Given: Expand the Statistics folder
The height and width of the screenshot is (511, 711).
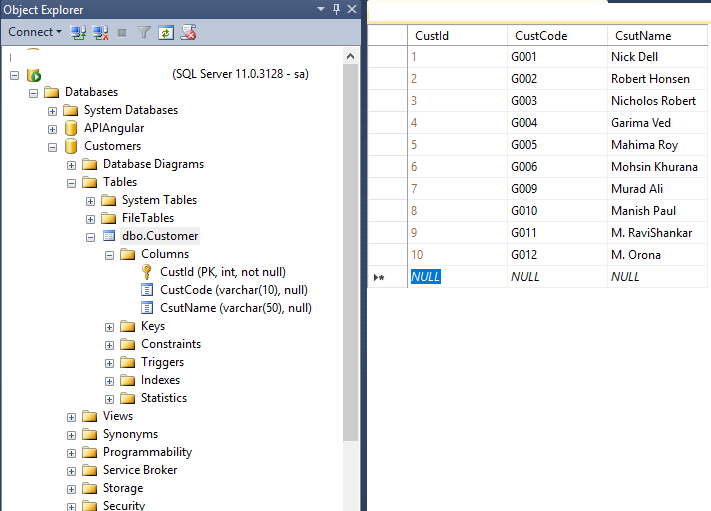Looking at the screenshot, I should (109, 399).
